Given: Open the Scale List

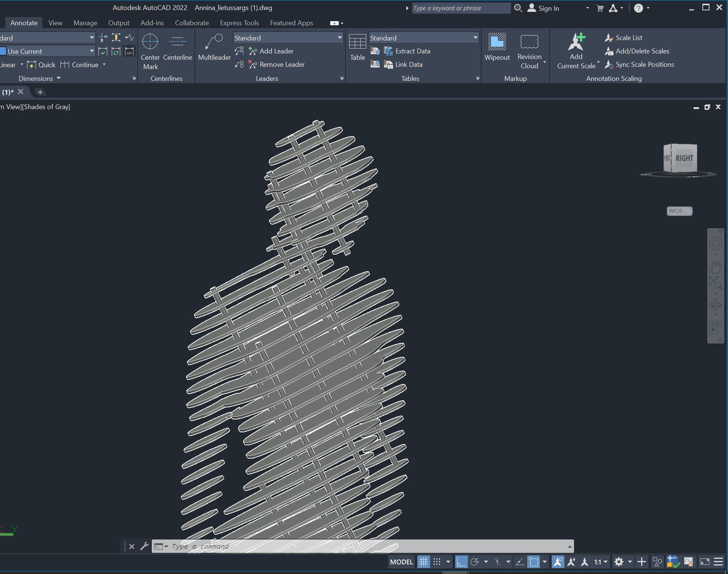Looking at the screenshot, I should (x=624, y=37).
